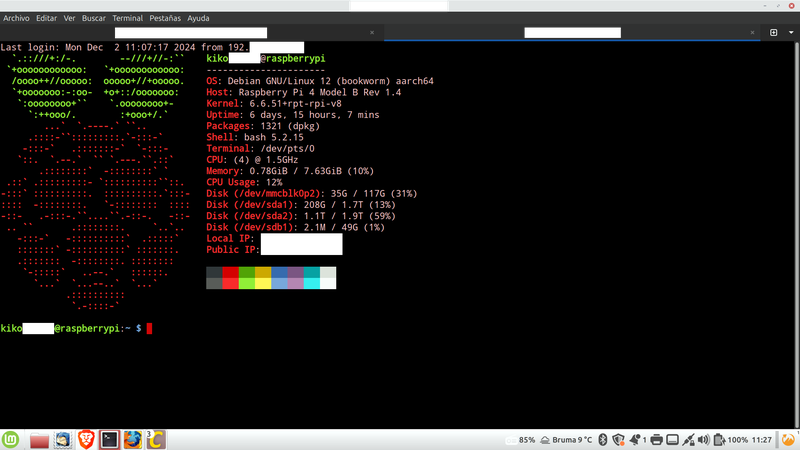This screenshot has width=800, height=450.
Task: Open the Ver menu
Action: (69, 18)
